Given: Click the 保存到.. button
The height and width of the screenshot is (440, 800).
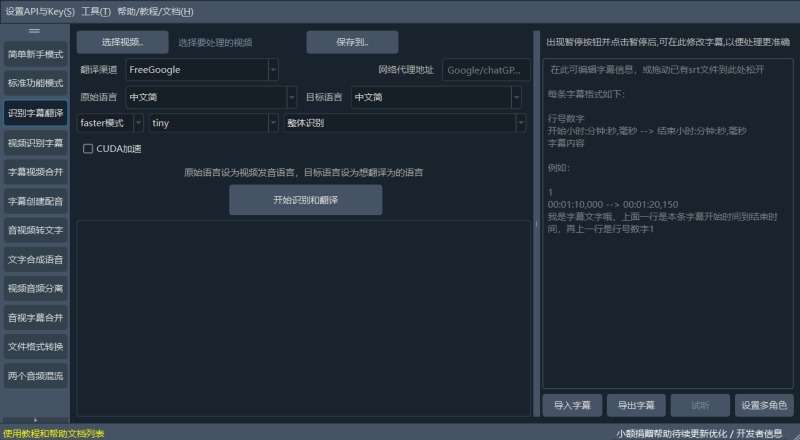Looking at the screenshot, I should click(x=352, y=42).
